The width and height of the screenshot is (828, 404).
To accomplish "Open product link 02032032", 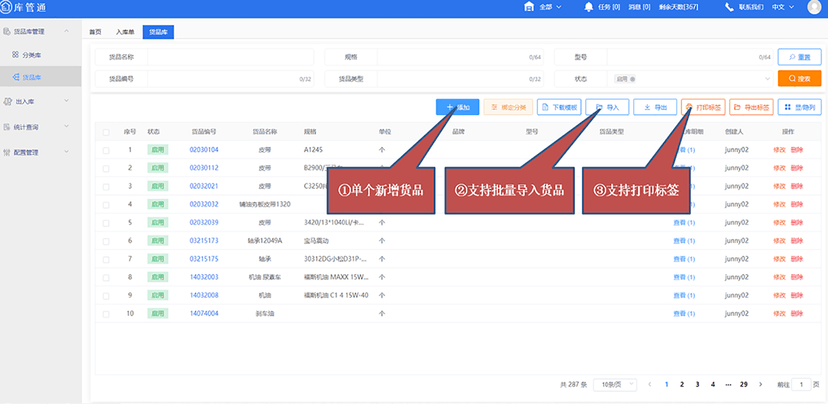I will 204,204.
